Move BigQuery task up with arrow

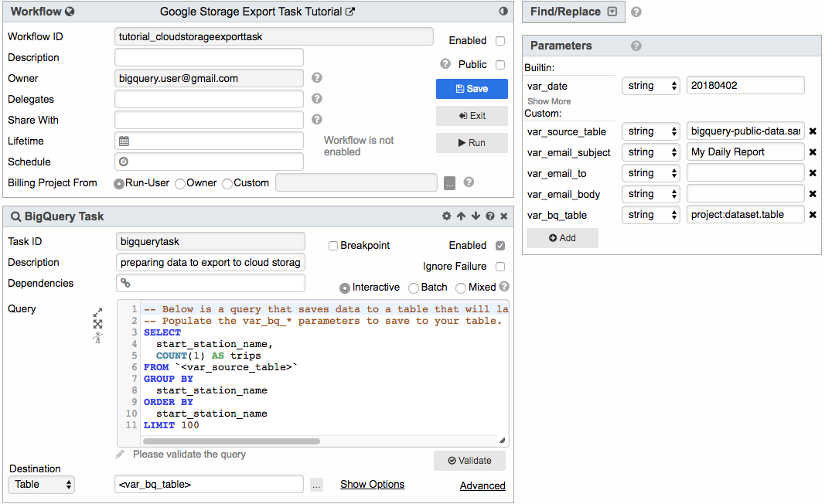[x=461, y=216]
